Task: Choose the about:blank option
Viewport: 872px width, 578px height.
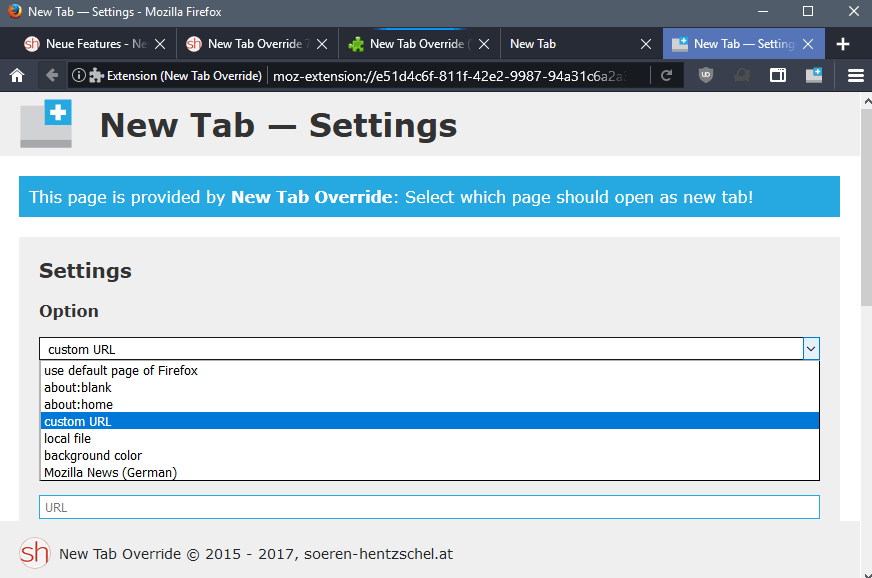Action: pyautogui.click(x=430, y=387)
